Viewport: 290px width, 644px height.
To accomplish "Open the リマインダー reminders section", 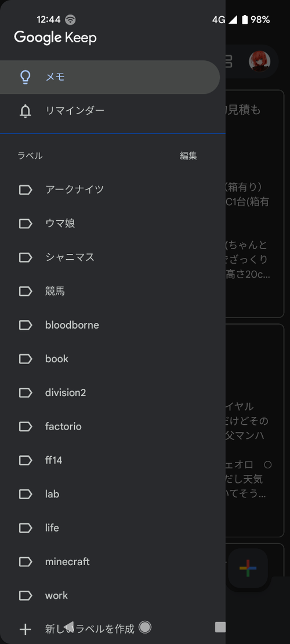I will tap(110, 111).
